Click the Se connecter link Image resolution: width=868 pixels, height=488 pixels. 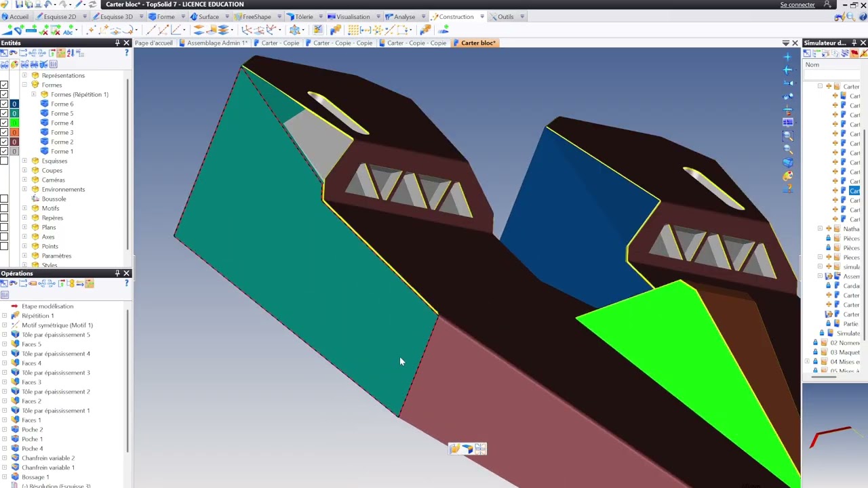tap(797, 5)
